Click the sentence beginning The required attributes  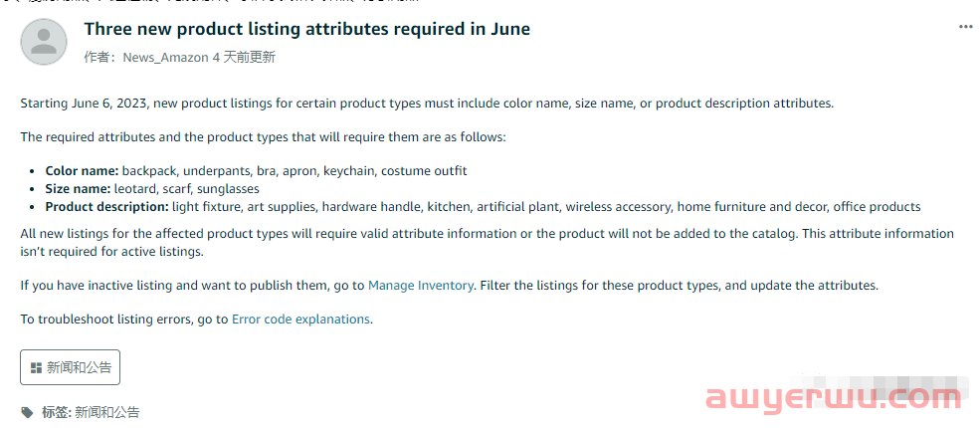pos(263,136)
